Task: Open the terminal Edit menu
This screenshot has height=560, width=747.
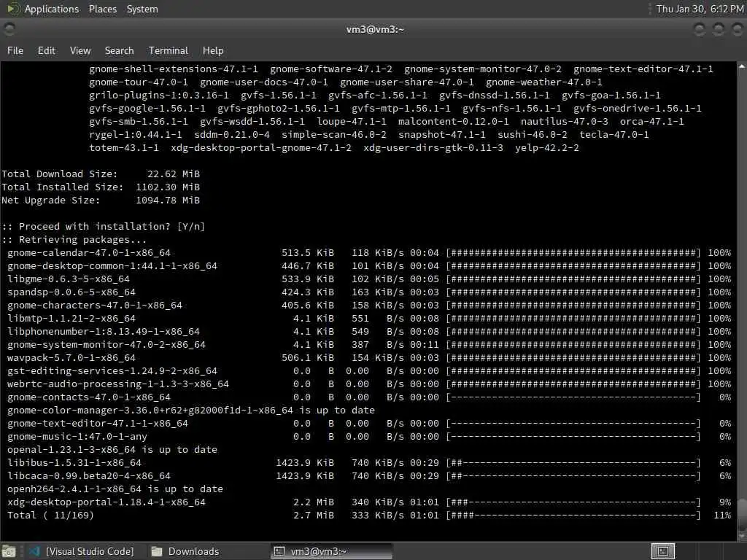Action: coord(46,50)
